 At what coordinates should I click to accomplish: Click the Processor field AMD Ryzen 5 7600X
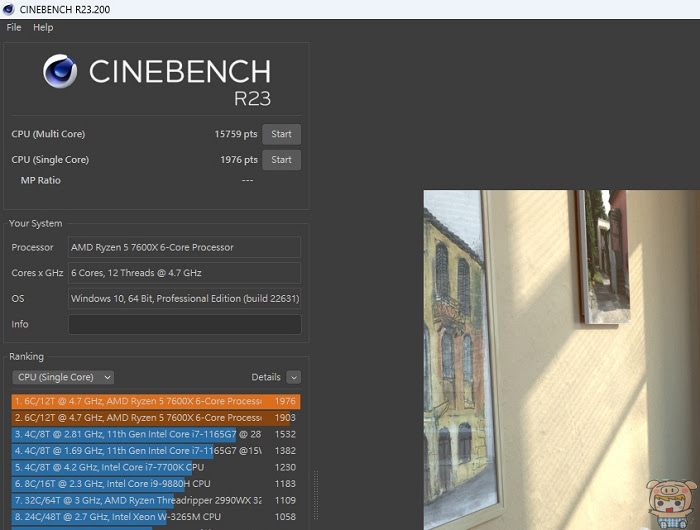(184, 247)
